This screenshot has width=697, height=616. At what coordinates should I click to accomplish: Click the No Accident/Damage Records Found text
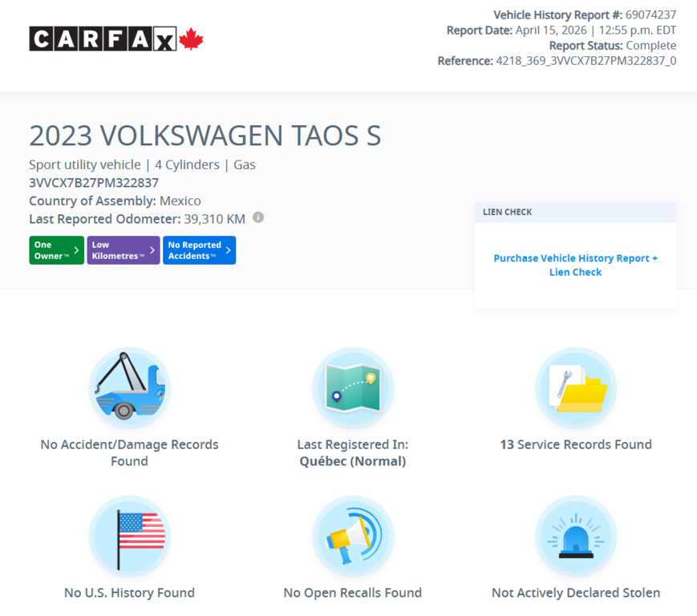click(129, 452)
